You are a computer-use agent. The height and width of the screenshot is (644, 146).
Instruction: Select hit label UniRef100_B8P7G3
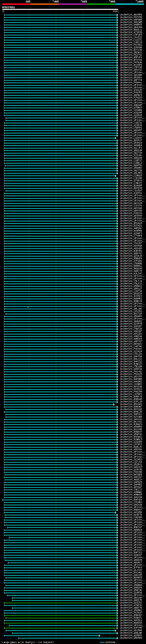tap(131, 553)
